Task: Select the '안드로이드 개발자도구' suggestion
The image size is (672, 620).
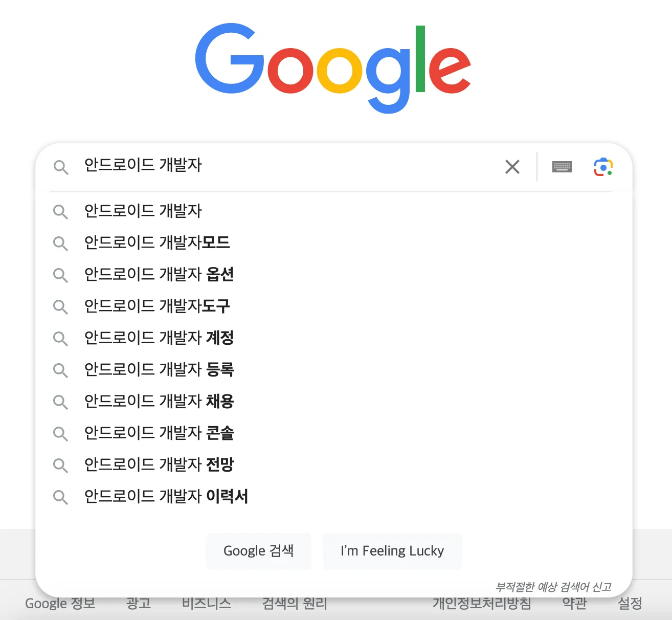Action: tap(157, 306)
